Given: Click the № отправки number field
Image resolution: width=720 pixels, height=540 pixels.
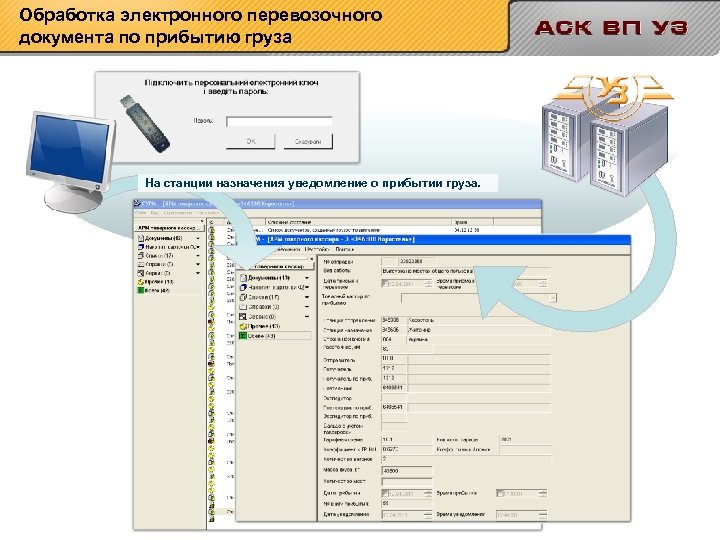Looking at the screenshot, I should point(416,261).
